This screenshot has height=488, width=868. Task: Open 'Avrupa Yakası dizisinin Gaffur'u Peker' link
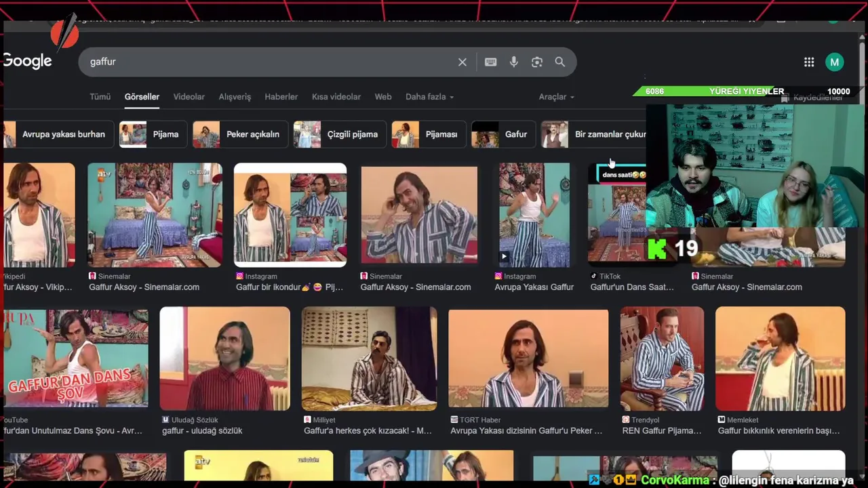point(526,431)
